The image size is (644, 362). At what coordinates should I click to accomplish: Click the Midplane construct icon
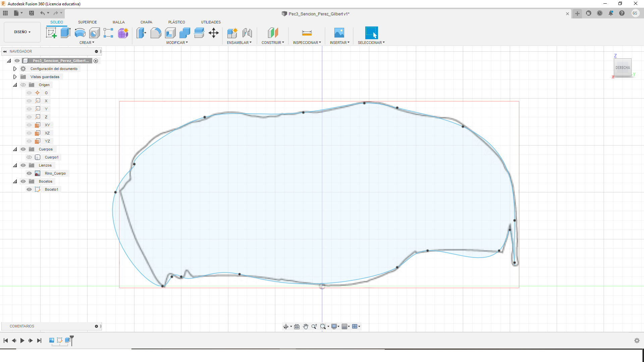click(273, 33)
